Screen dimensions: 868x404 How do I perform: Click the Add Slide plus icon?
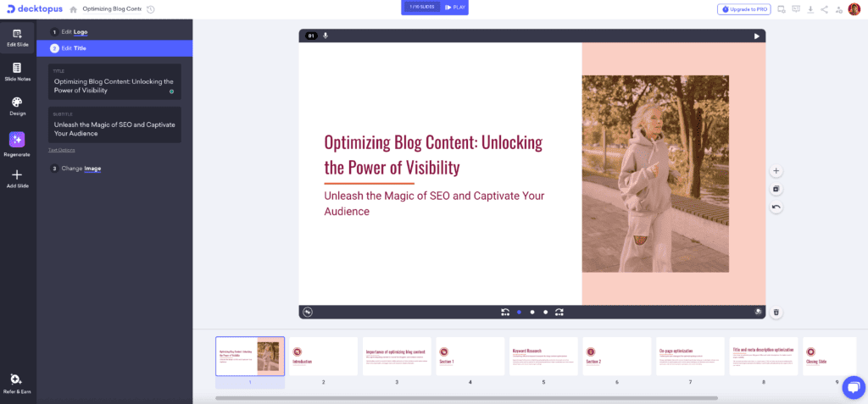pyautogui.click(x=17, y=177)
